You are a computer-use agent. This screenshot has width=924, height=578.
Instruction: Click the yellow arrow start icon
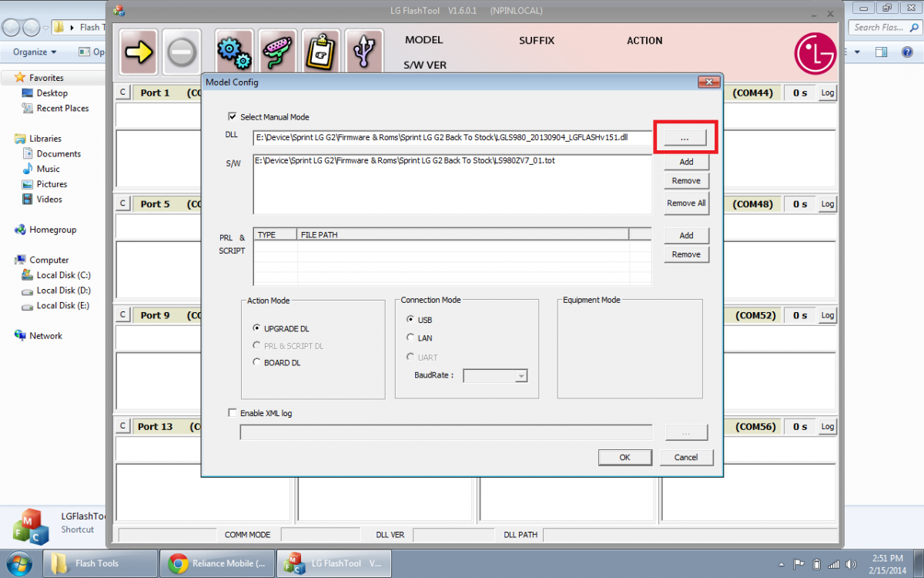(x=139, y=52)
